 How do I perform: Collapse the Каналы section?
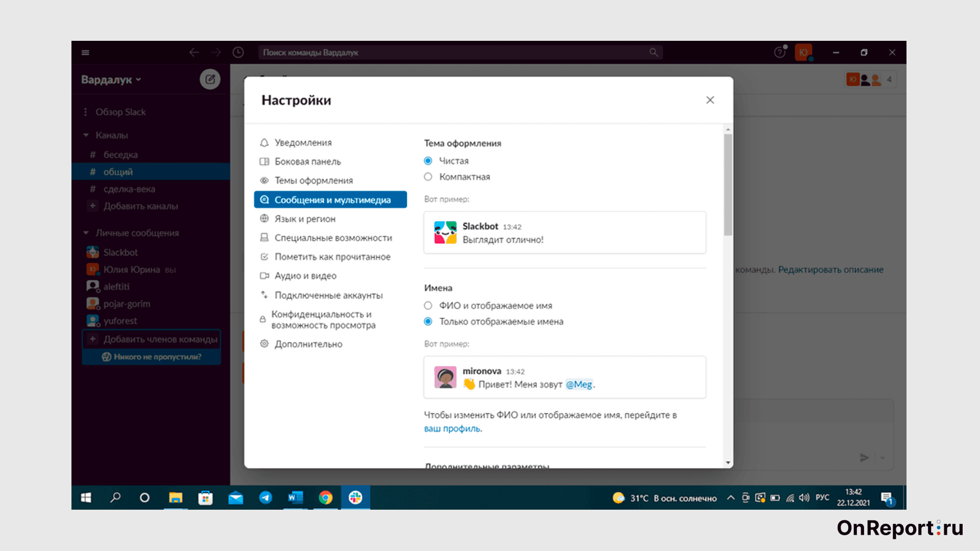click(x=86, y=135)
